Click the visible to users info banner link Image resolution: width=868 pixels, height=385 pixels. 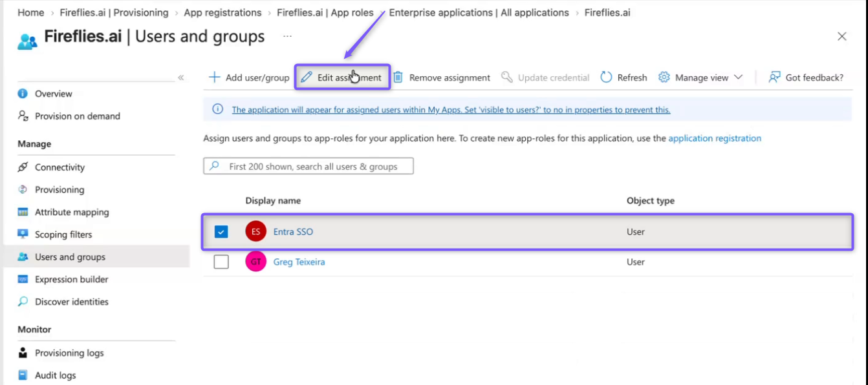pos(451,110)
